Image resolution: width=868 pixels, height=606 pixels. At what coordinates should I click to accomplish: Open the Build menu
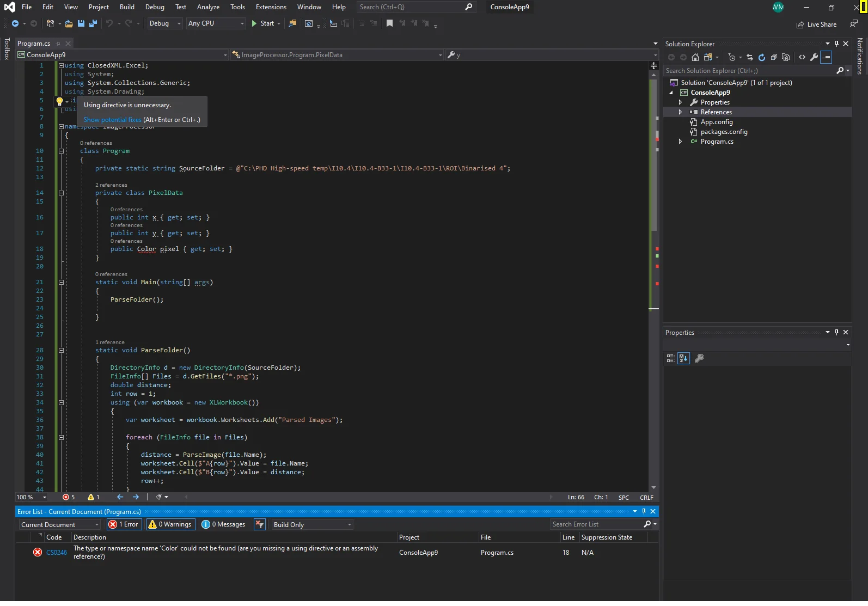[127, 7]
